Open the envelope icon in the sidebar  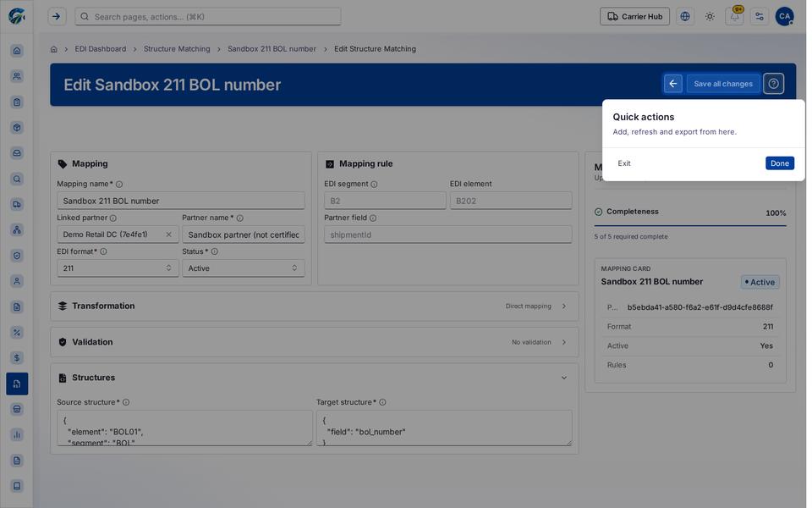point(17,153)
